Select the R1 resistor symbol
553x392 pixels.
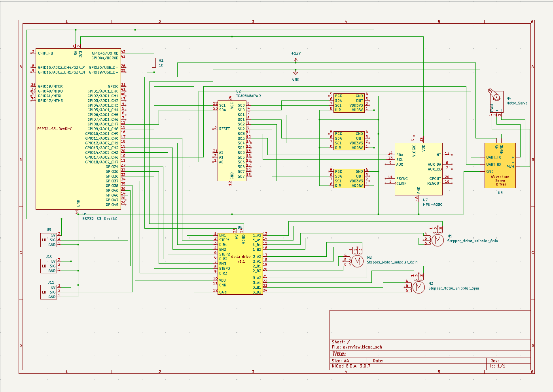pyautogui.click(x=154, y=62)
